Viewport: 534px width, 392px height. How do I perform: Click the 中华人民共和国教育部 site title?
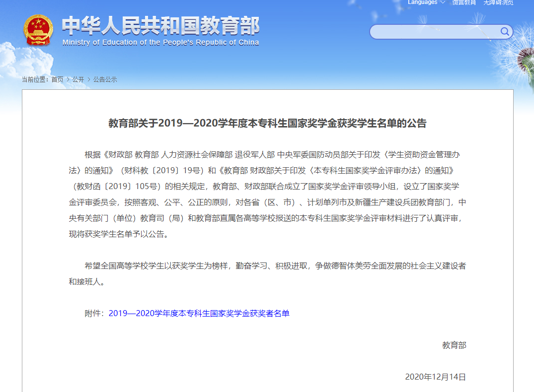(x=160, y=25)
